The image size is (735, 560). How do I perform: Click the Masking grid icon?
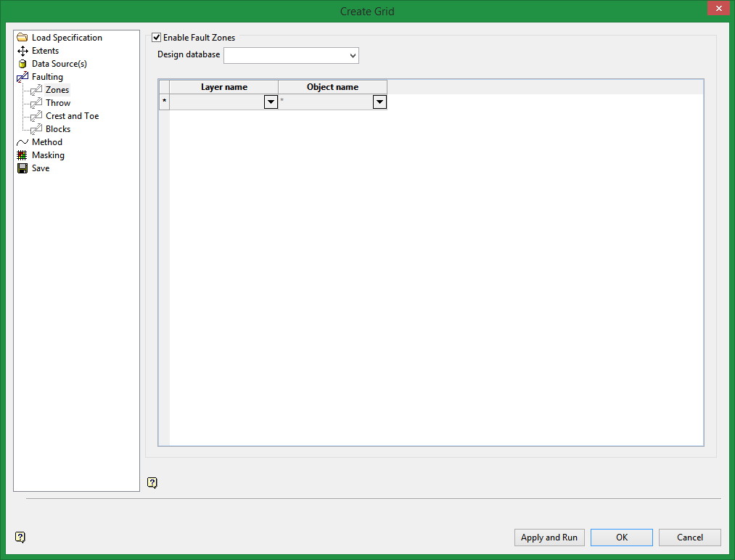point(22,155)
